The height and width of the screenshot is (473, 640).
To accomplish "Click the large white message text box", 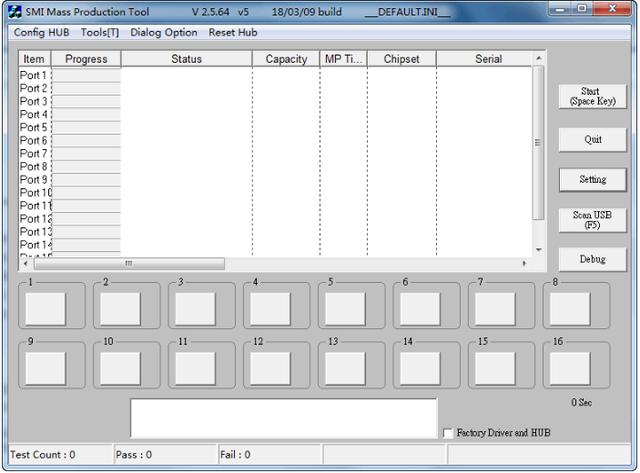I will [284, 418].
